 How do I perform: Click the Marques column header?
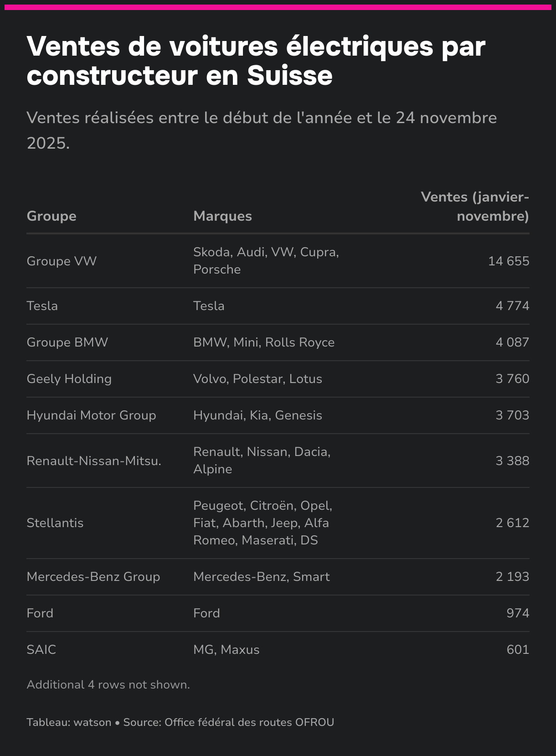point(222,216)
